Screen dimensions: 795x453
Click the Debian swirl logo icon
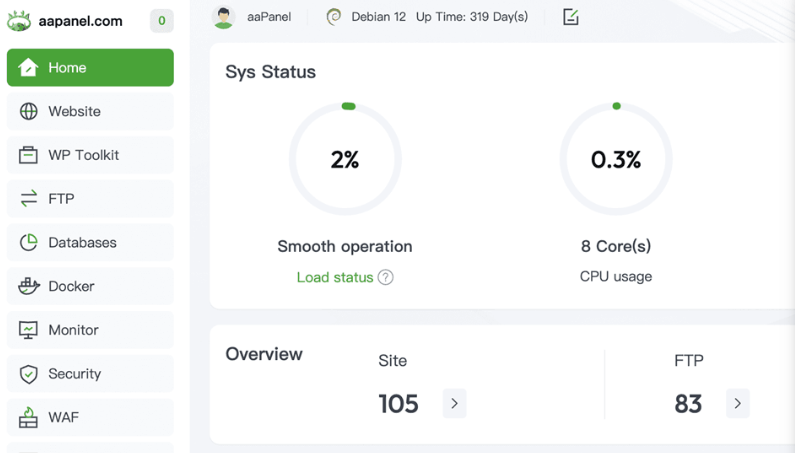[x=334, y=17]
